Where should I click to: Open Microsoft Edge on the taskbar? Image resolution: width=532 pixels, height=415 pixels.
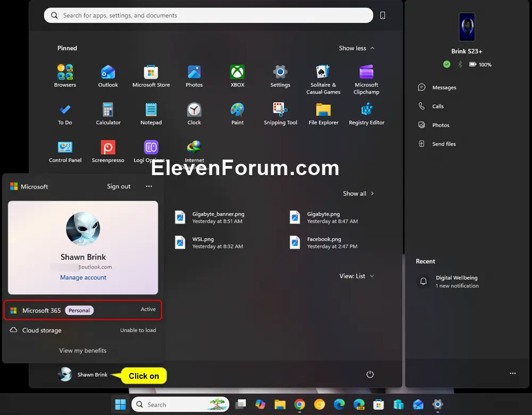click(x=339, y=404)
